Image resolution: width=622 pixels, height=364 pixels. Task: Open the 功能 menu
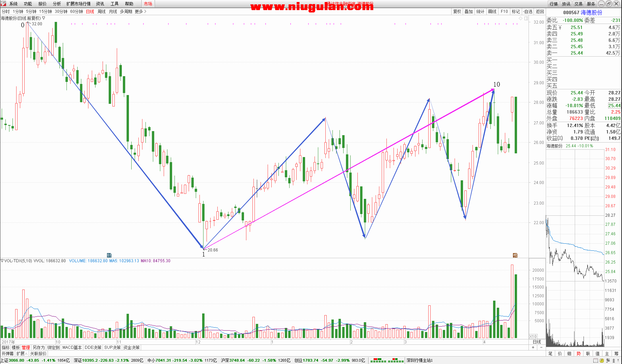point(28,4)
